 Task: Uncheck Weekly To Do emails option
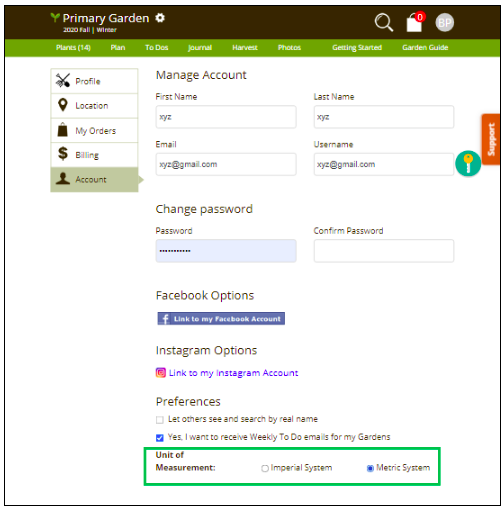160,438
